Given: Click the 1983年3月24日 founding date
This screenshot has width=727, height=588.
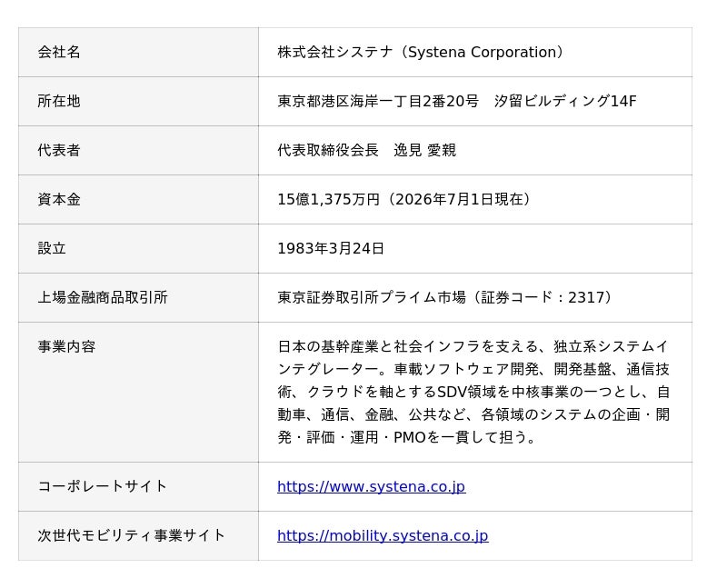Looking at the screenshot, I should click(331, 248).
